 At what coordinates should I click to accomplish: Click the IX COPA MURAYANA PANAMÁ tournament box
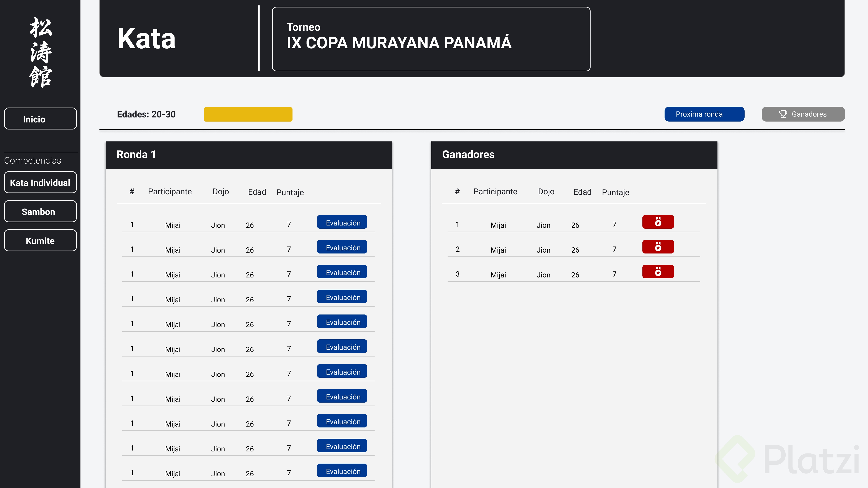pos(431,39)
